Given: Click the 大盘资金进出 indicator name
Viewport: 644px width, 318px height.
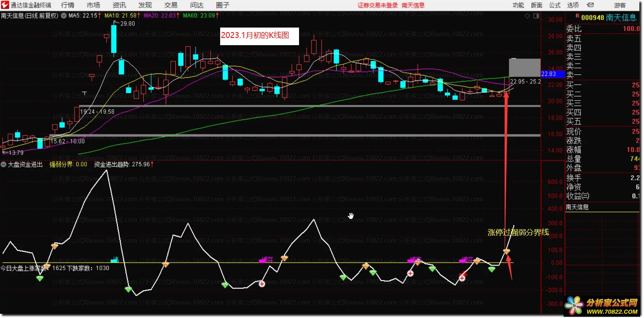Looking at the screenshot, I should (x=25, y=164).
